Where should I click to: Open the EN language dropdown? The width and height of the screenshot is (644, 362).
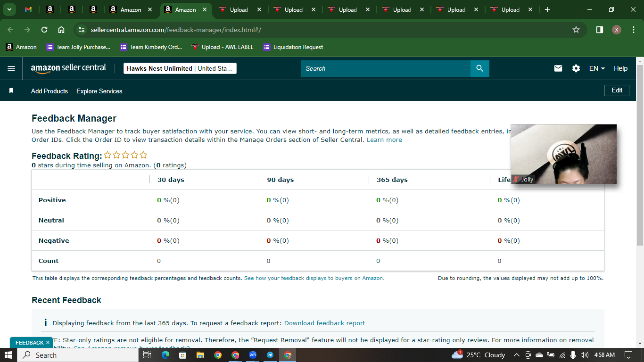597,68
